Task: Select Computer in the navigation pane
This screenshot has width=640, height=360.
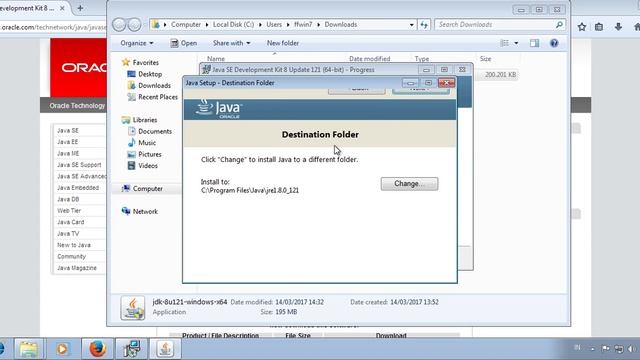Action: click(147, 189)
